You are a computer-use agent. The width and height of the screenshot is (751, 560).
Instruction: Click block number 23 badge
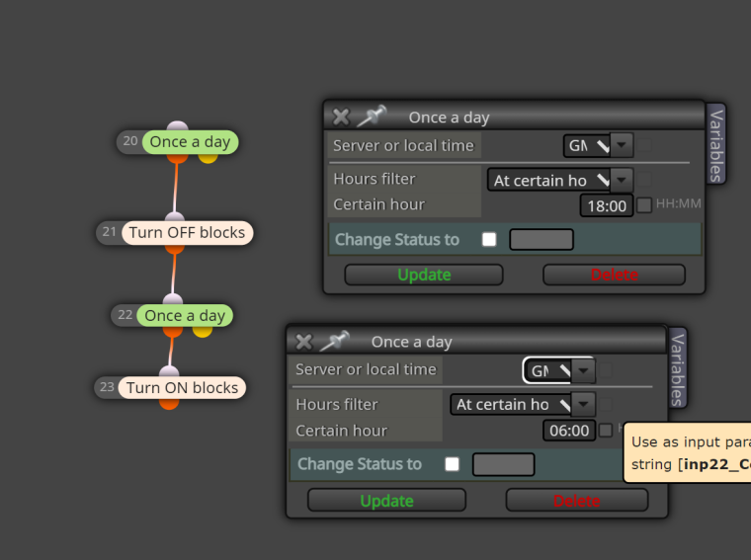(107, 387)
